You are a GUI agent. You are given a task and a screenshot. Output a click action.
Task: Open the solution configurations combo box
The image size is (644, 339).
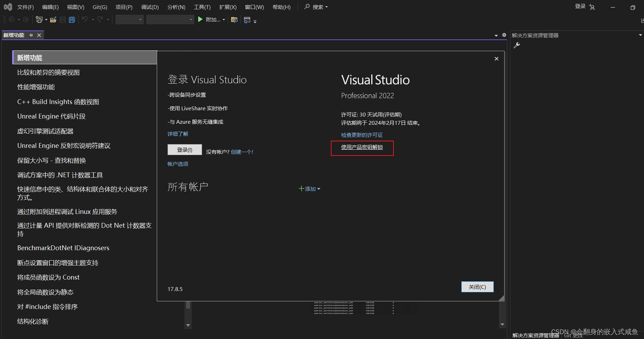pos(129,20)
